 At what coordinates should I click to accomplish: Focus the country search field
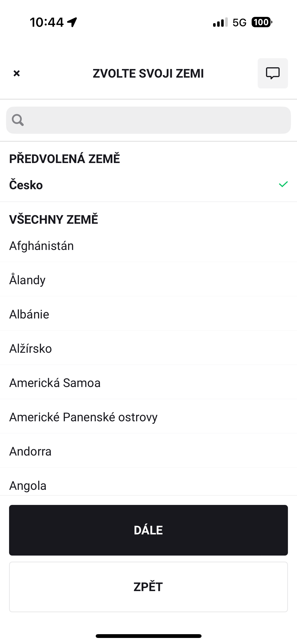[156, 120]
